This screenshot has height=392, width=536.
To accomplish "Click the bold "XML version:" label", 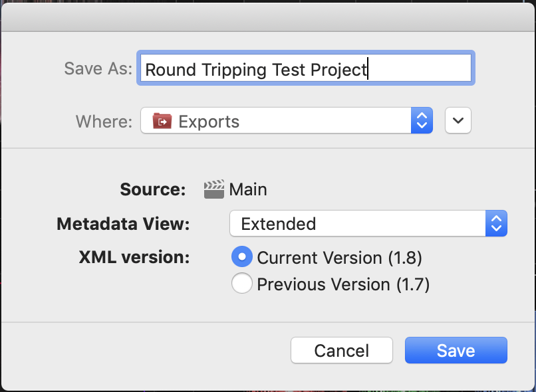I will pyautogui.click(x=135, y=257).
